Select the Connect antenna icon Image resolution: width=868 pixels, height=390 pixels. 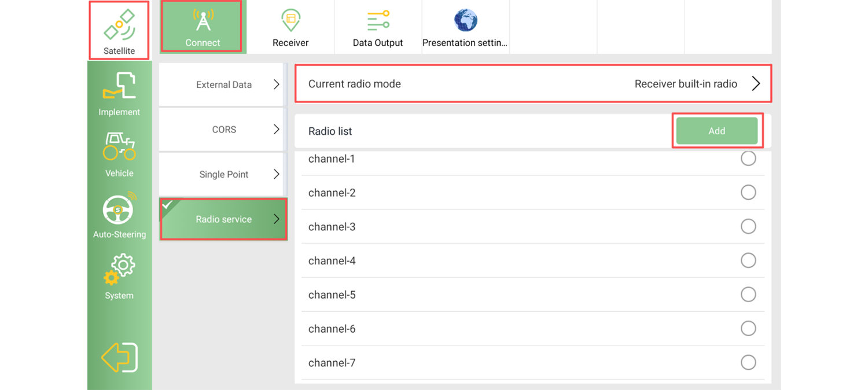(203, 21)
